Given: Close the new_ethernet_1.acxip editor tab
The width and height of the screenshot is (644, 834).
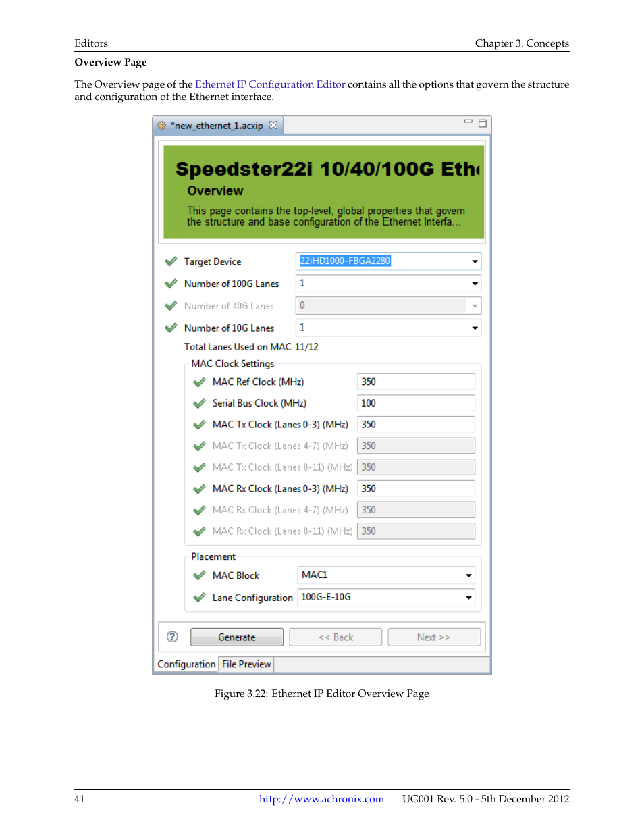Looking at the screenshot, I should coord(273,125).
